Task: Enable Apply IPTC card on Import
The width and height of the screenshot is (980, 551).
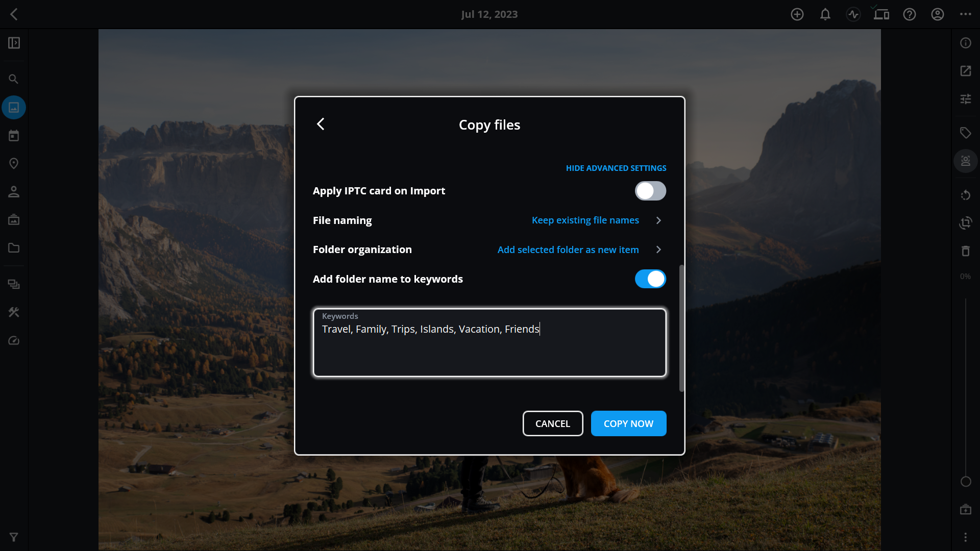Action: pyautogui.click(x=650, y=191)
